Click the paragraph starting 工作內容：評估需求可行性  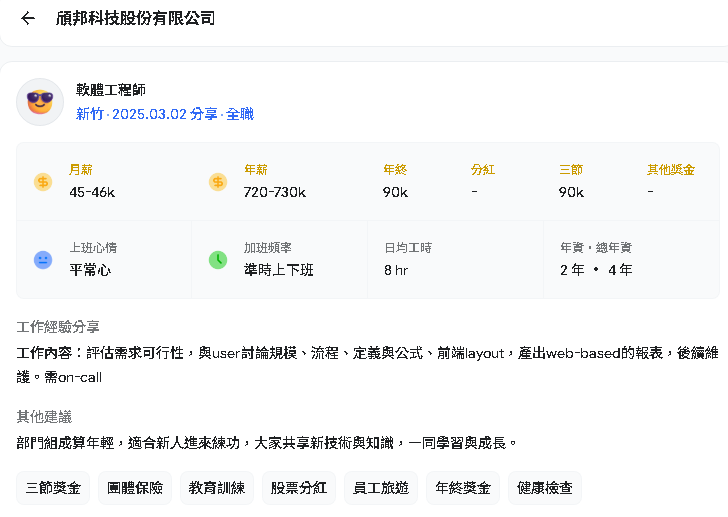[x=368, y=365]
